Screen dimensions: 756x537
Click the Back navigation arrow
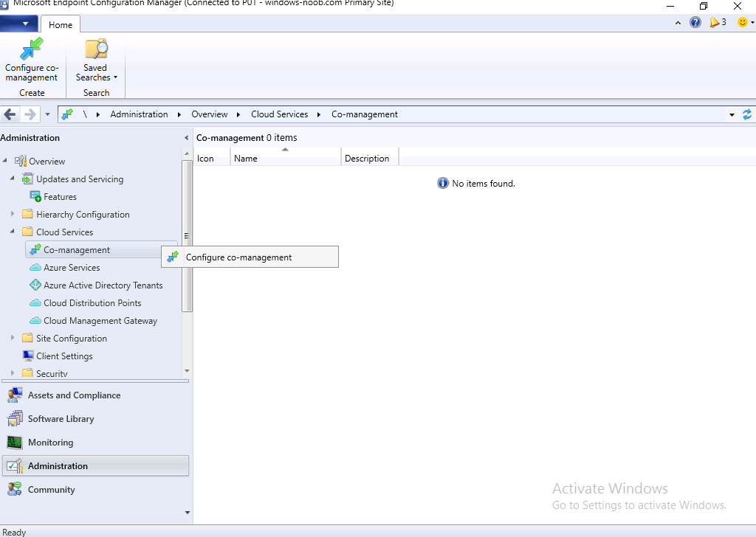[x=10, y=114]
